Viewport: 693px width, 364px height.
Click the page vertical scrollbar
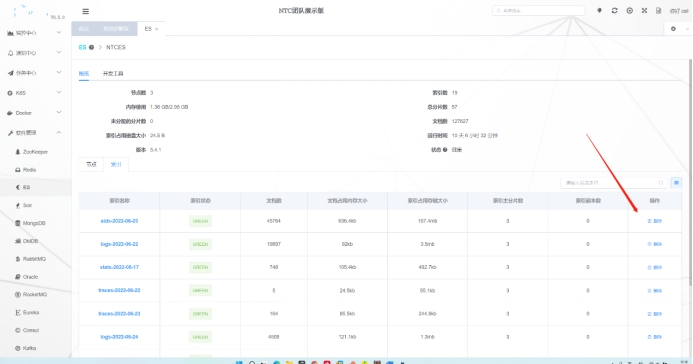tap(690, 172)
